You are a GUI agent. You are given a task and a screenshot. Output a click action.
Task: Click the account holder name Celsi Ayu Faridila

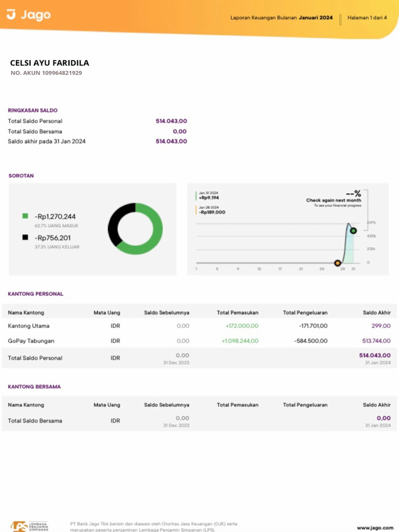49,63
